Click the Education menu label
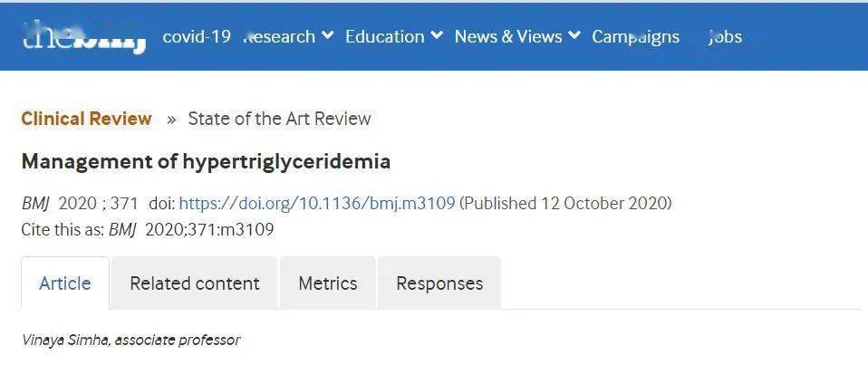The image size is (868, 365). (385, 37)
